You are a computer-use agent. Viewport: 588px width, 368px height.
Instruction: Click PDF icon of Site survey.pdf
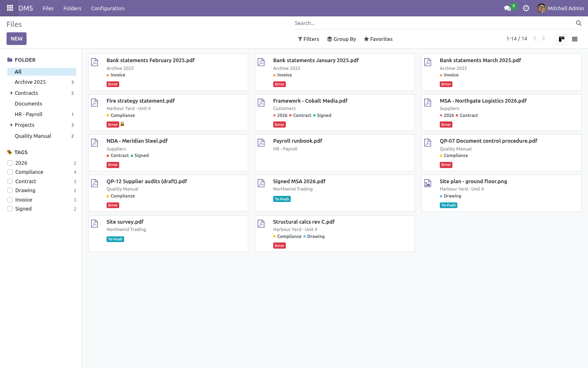click(x=95, y=224)
